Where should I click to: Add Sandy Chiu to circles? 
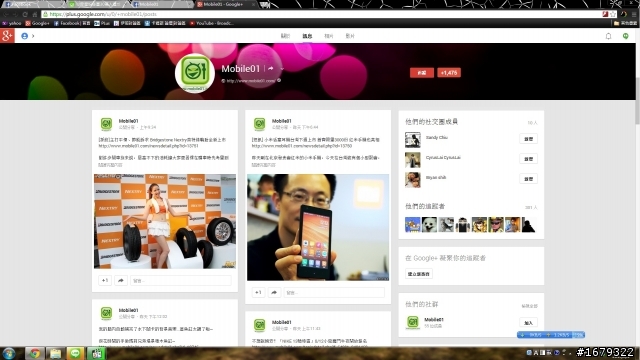click(x=528, y=139)
